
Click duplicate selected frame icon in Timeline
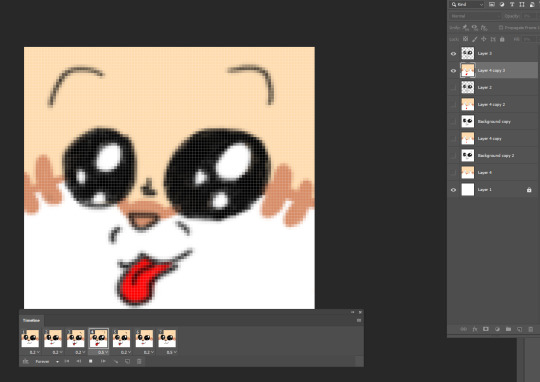tap(127, 361)
